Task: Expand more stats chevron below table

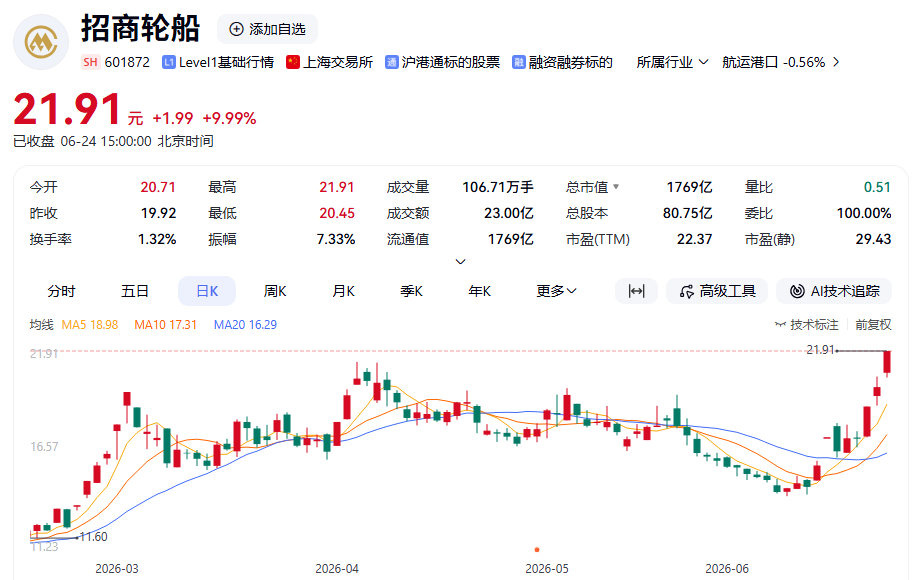Action: 460,261
